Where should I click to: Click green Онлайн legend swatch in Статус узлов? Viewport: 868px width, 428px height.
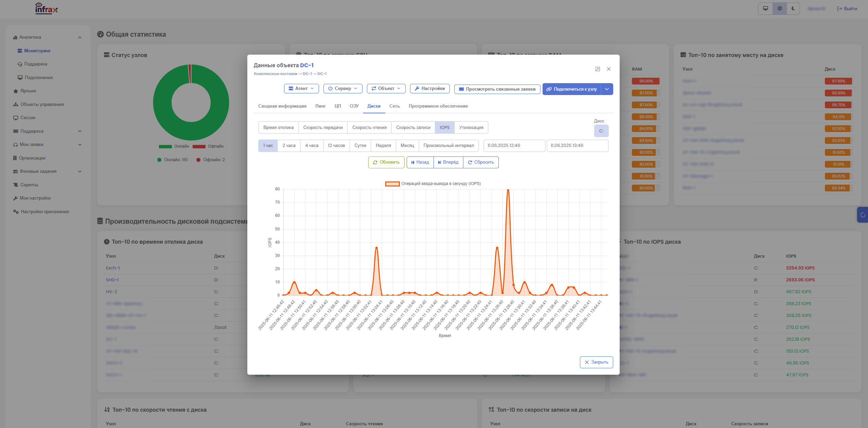point(165,147)
